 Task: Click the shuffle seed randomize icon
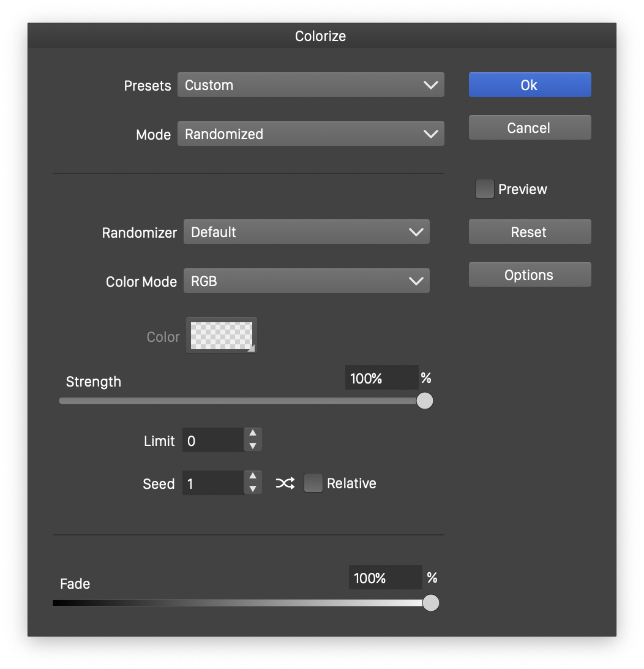285,483
